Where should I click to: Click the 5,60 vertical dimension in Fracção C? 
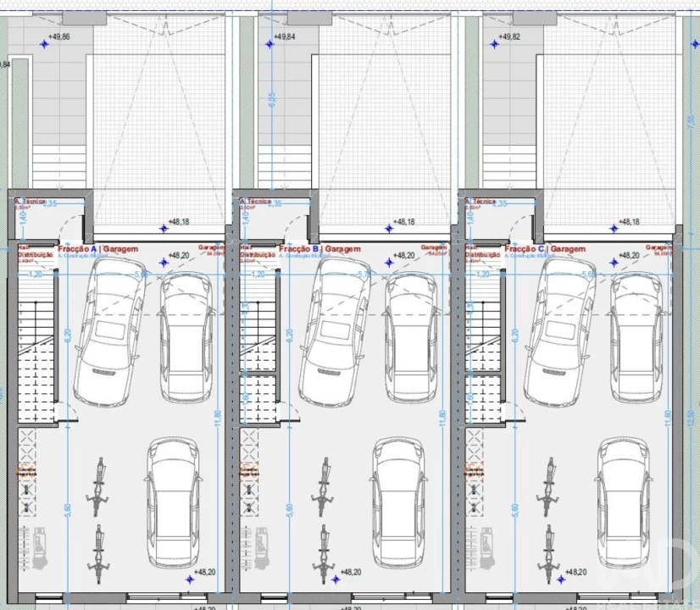(515, 508)
